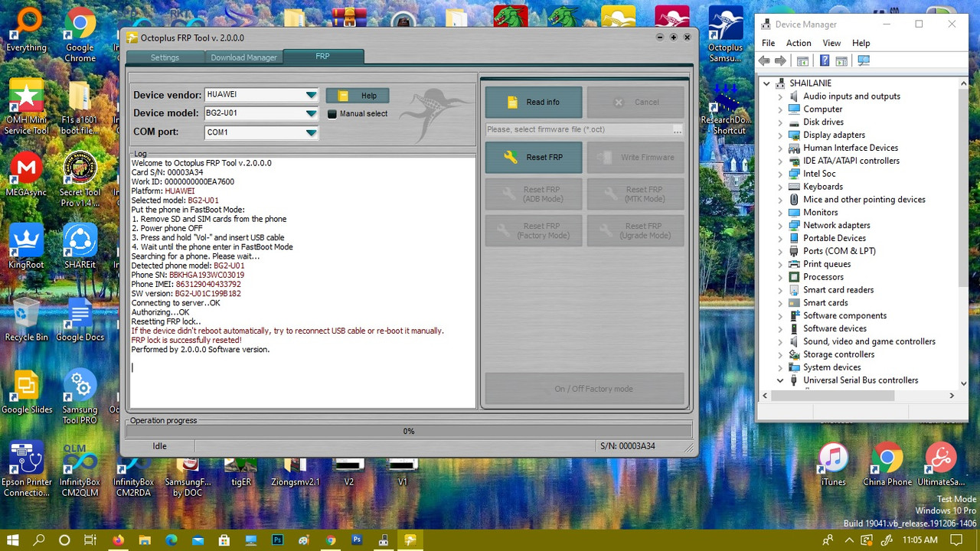Toggle the Manual select checkbox
980x551 pixels.
[332, 114]
